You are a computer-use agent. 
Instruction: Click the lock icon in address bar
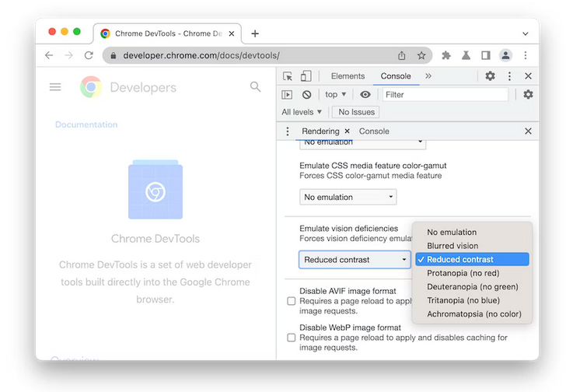[x=114, y=55]
